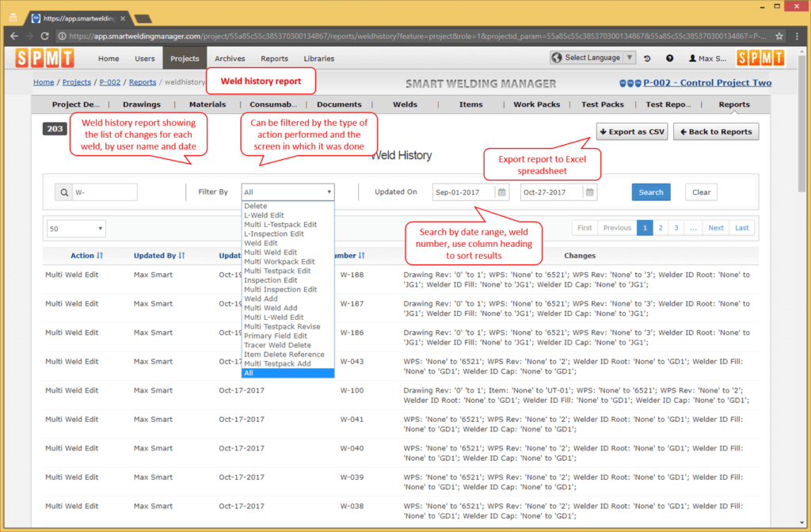Image resolution: width=811 pixels, height=532 pixels.
Task: Open the Filter By combo box
Action: click(x=287, y=192)
